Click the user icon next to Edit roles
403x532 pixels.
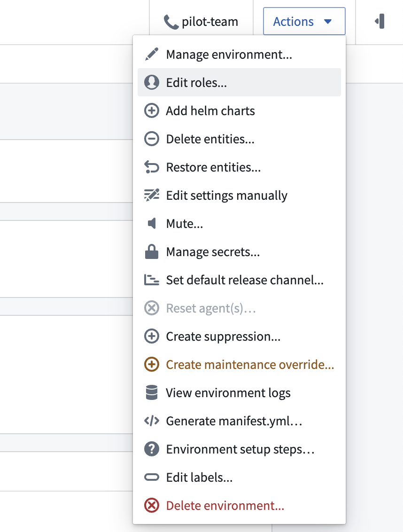151,82
